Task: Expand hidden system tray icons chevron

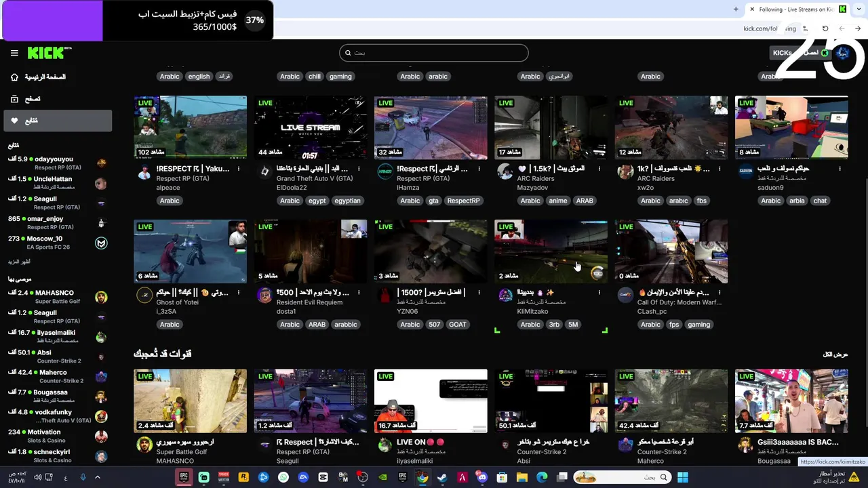Action: point(98,478)
